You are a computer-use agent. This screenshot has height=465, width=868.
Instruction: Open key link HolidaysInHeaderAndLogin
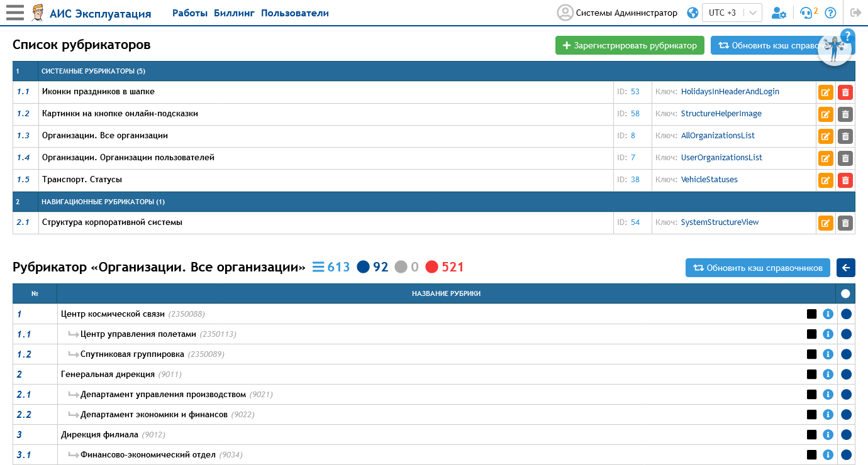click(730, 92)
